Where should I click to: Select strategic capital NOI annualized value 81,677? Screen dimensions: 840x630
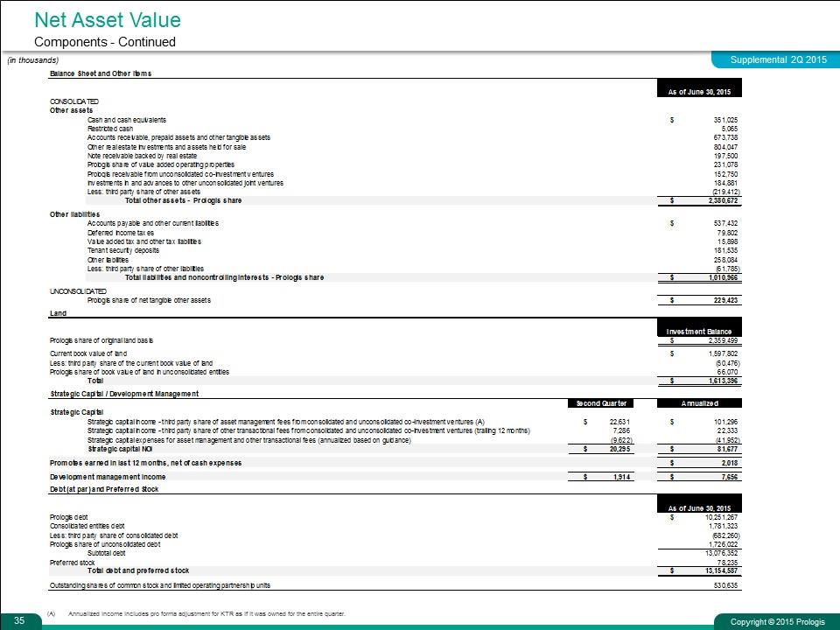coord(728,450)
